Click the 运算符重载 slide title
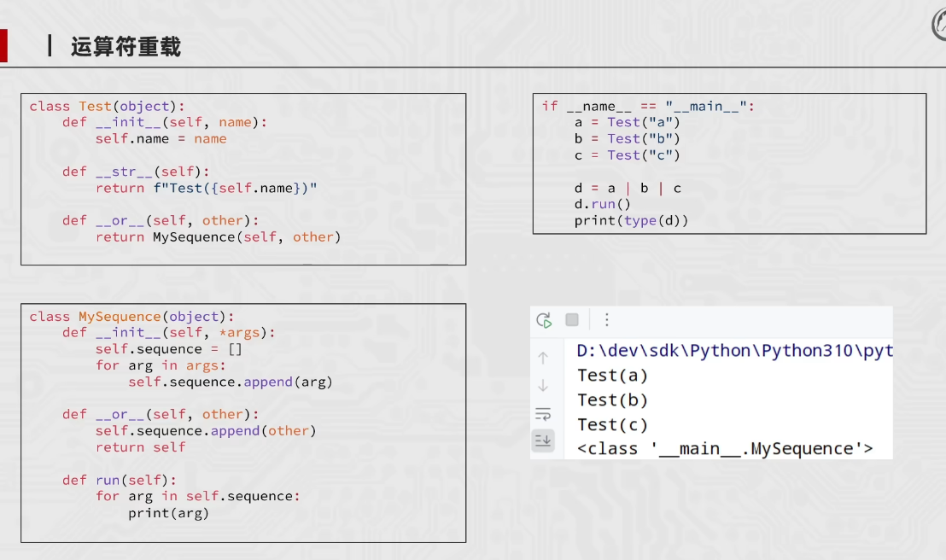 [x=126, y=46]
